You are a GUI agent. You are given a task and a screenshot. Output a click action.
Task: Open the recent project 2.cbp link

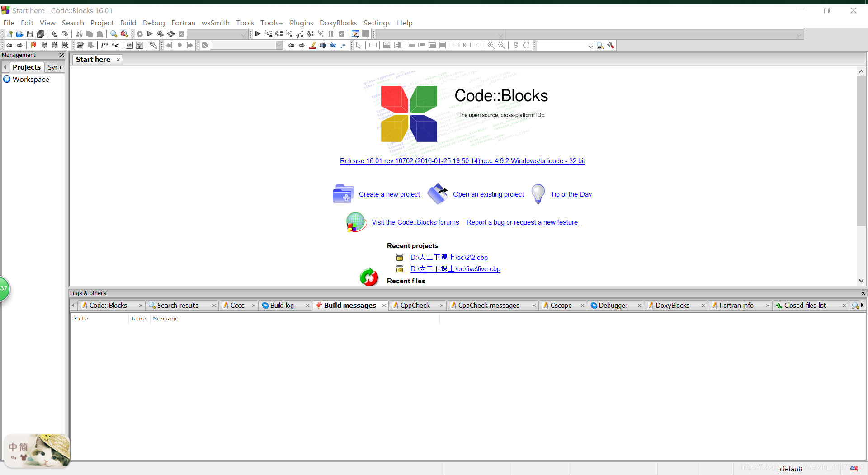tap(449, 258)
